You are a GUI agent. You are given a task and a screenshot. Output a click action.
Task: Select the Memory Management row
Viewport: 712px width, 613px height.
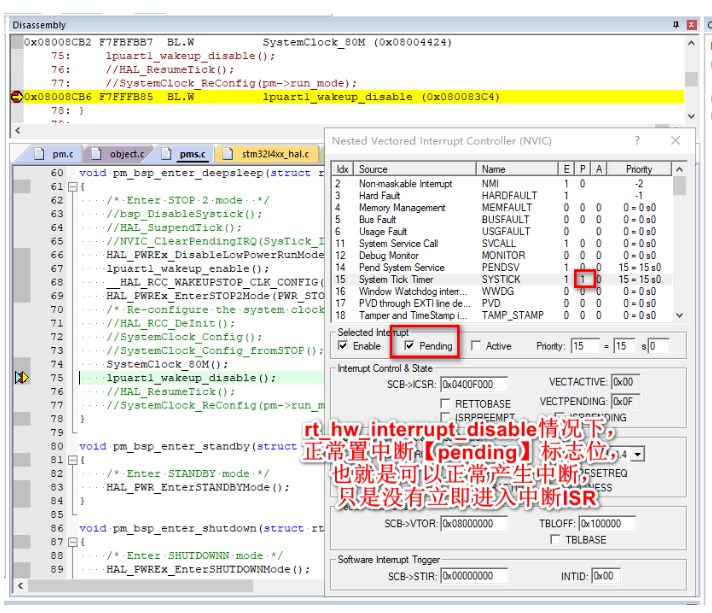coord(501,208)
